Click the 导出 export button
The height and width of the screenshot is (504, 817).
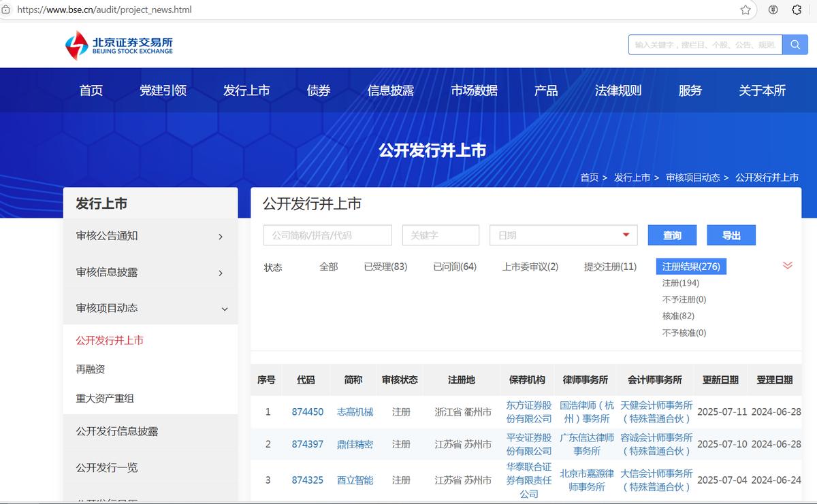[x=731, y=235]
